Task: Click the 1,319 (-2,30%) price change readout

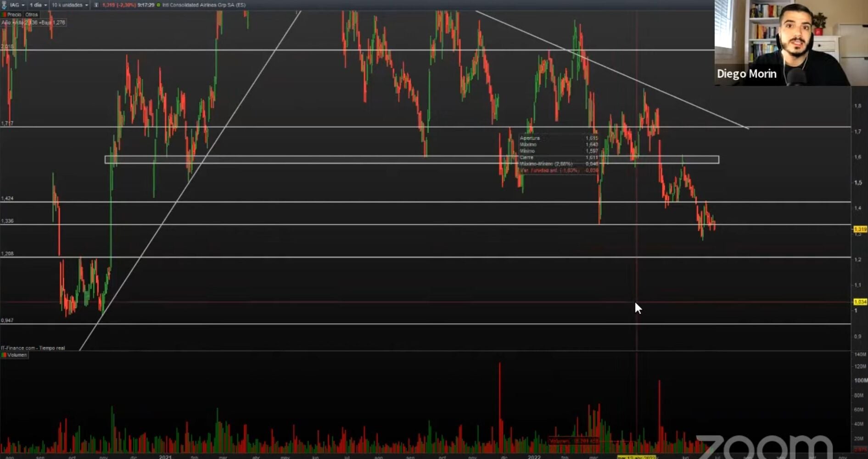Action: (118, 5)
